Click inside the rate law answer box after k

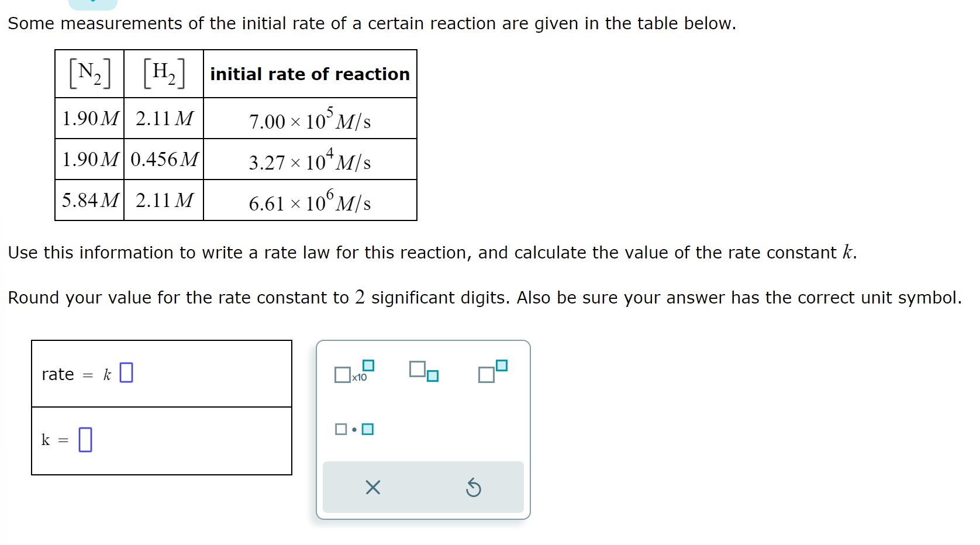[127, 372]
